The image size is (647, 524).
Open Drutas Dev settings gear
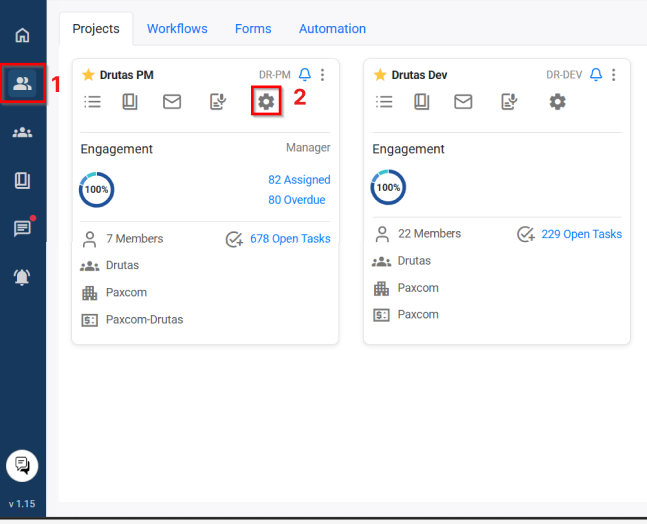[x=557, y=101]
